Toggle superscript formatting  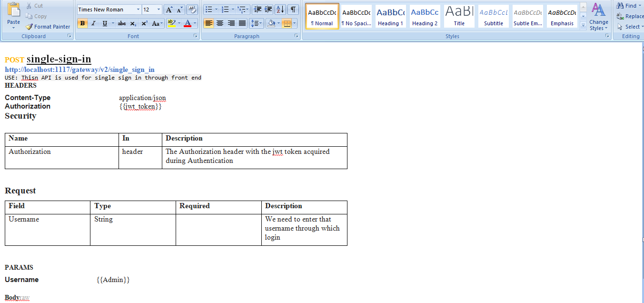[x=144, y=23]
